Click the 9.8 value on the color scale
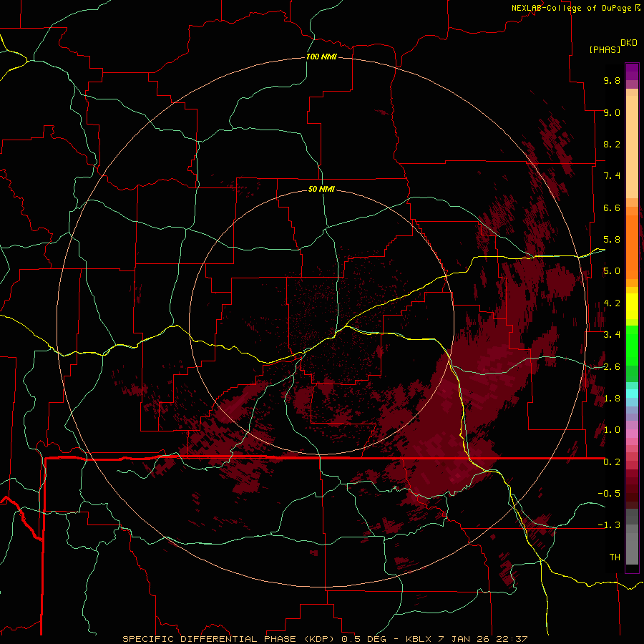 point(612,80)
